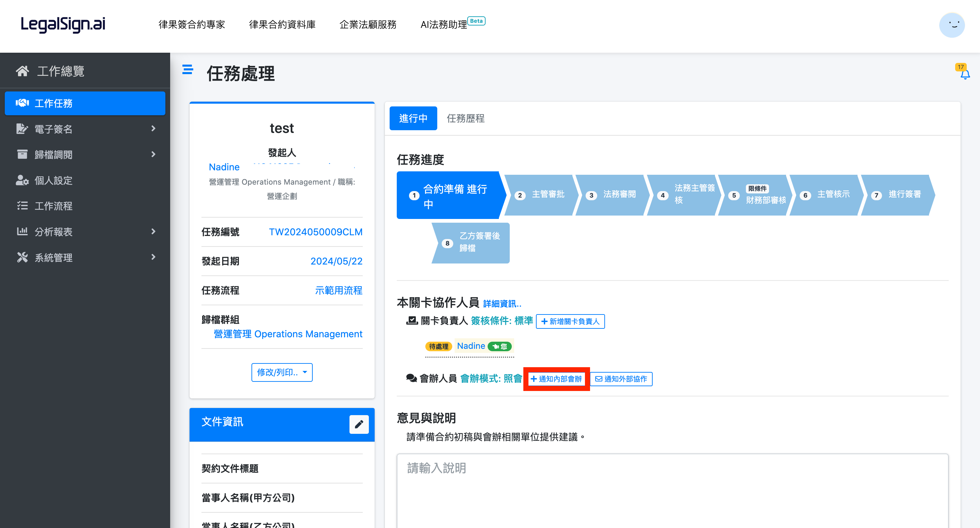Click the home icon beside 工作總覽

tap(22, 71)
